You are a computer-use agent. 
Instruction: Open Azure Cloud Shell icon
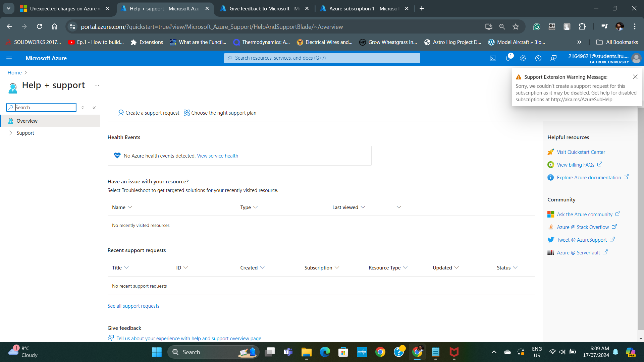click(x=493, y=58)
